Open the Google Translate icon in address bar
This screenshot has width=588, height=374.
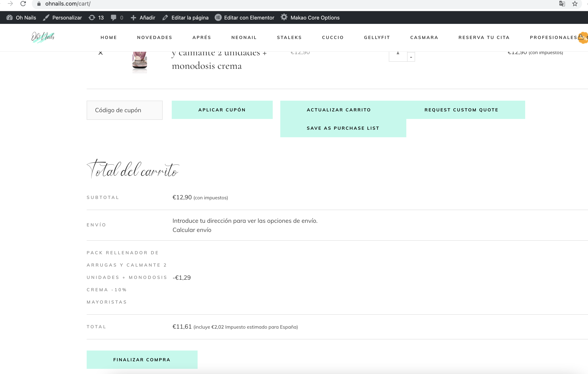[x=562, y=4]
